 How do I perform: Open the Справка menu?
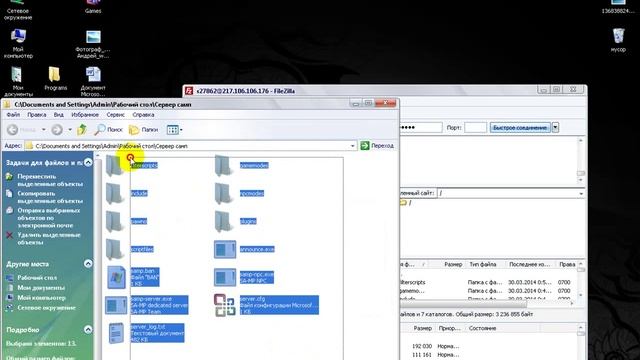coord(143,115)
